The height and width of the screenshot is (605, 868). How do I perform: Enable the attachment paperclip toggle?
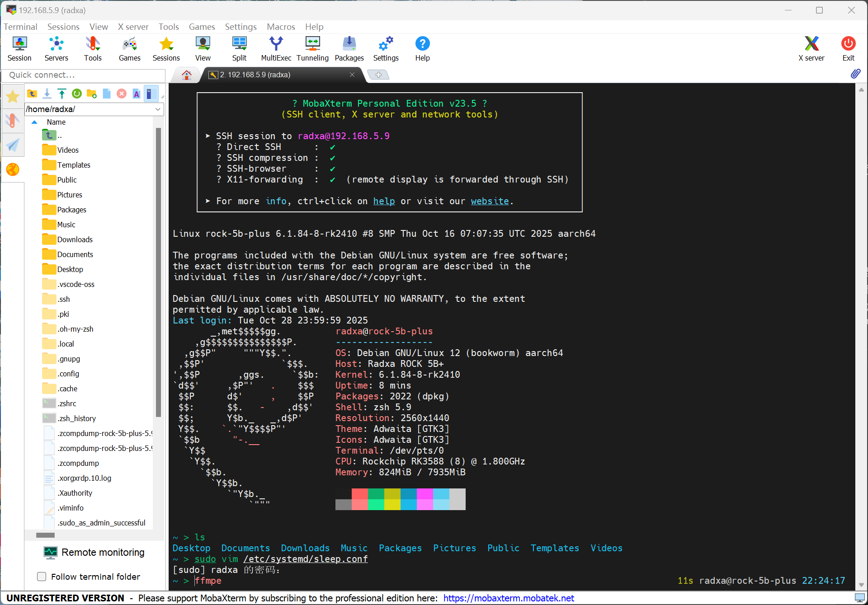click(x=855, y=74)
